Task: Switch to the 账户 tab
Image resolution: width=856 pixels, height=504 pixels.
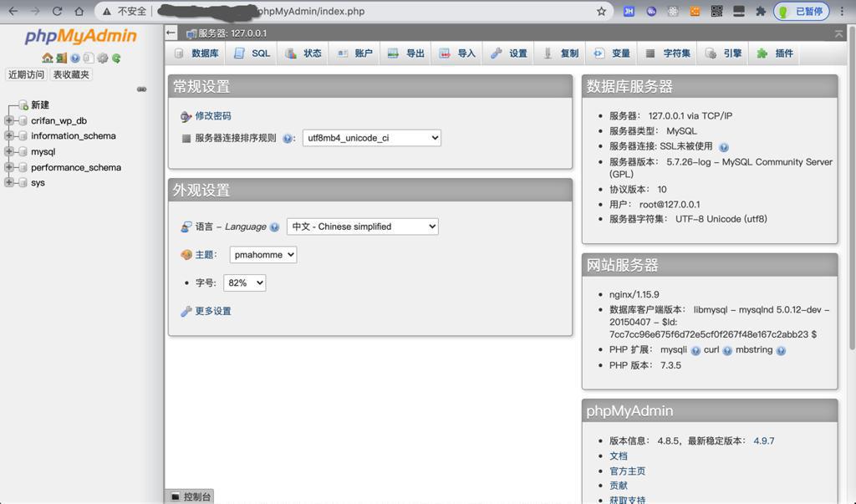Action: click(354, 53)
